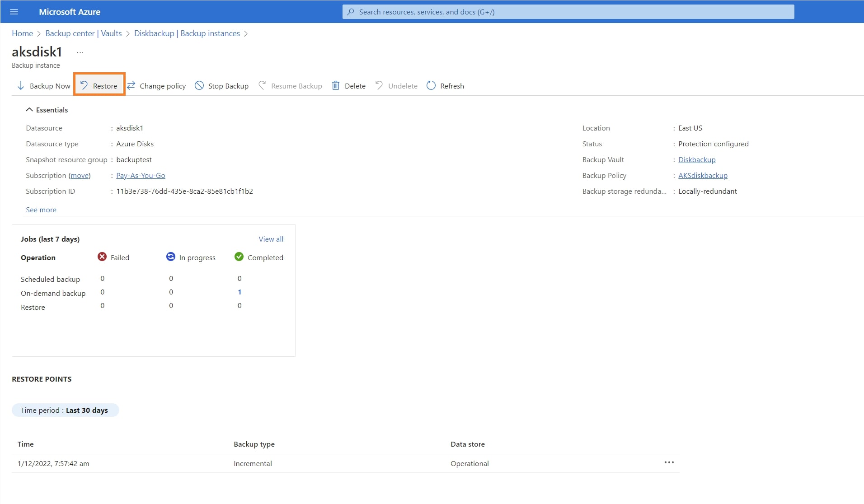Click inside the Azure search box
The width and height of the screenshot is (864, 504).
coord(568,12)
